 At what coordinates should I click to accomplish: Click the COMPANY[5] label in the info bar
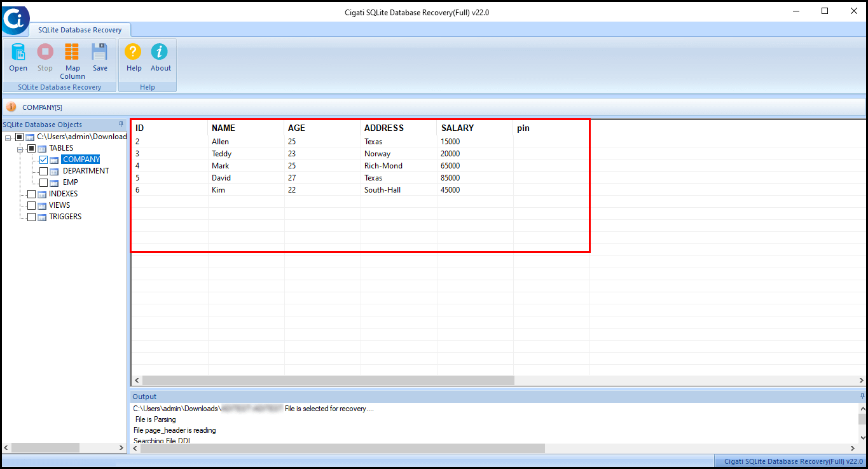42,107
